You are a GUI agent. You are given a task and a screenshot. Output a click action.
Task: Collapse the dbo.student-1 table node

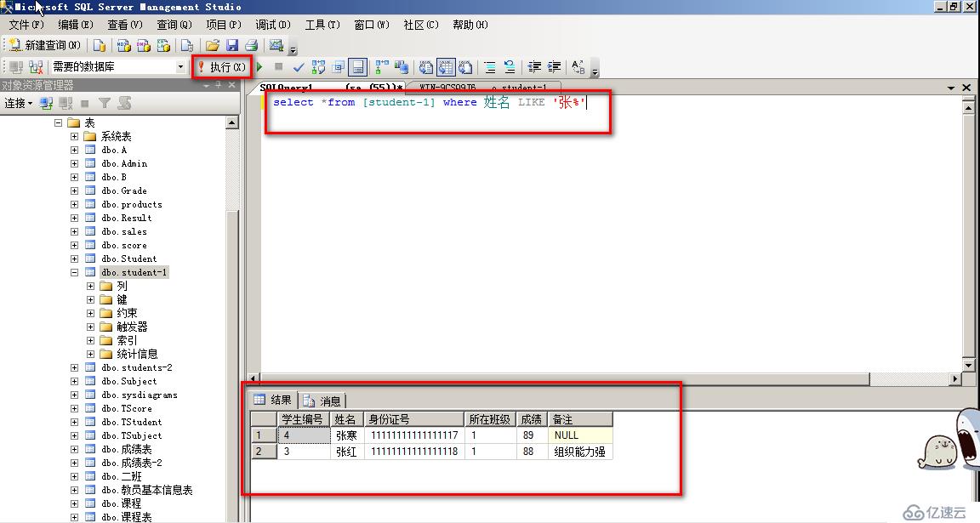click(x=74, y=272)
